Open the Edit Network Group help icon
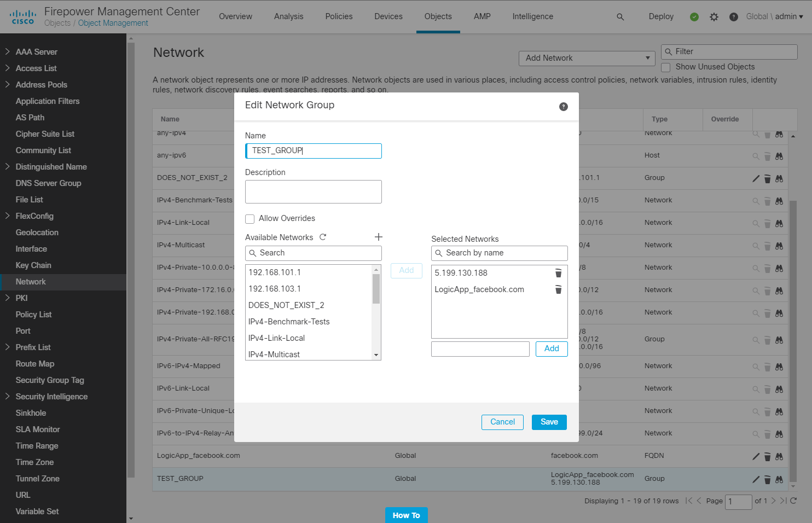 click(x=564, y=107)
